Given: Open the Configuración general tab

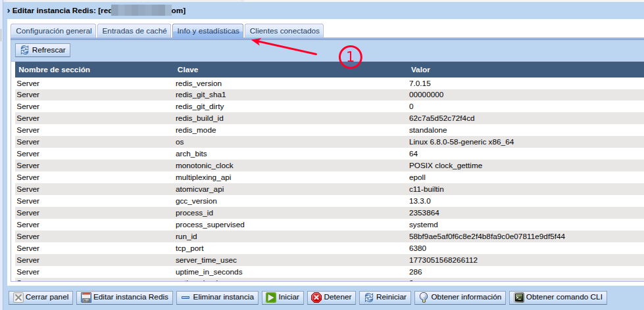Looking at the screenshot, I should (54, 31).
